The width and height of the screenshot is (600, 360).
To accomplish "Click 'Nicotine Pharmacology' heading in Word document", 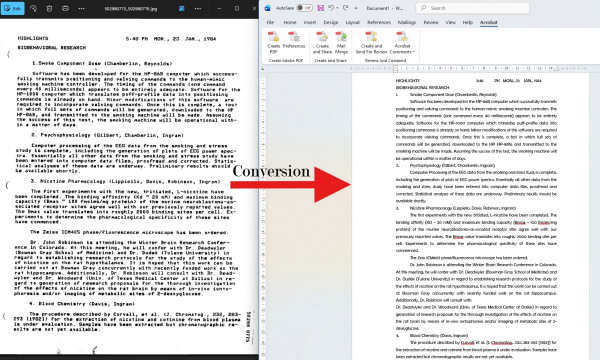I will 463,208.
